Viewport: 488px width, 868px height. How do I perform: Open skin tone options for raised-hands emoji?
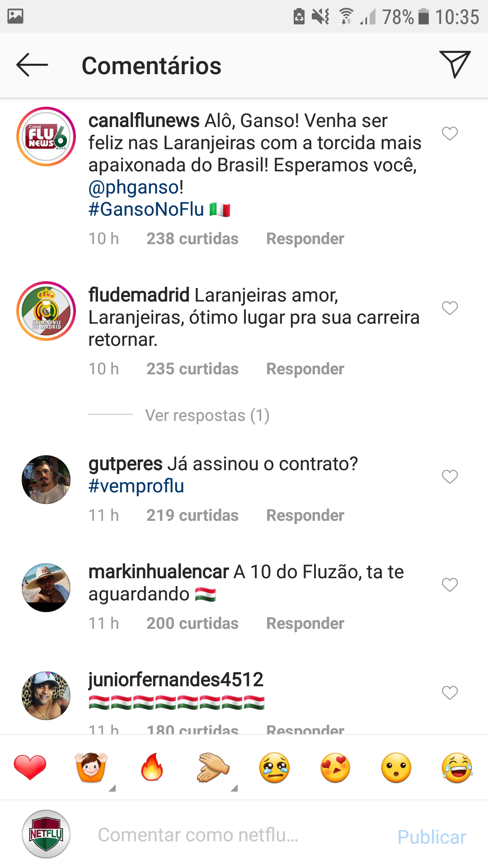[x=113, y=788]
